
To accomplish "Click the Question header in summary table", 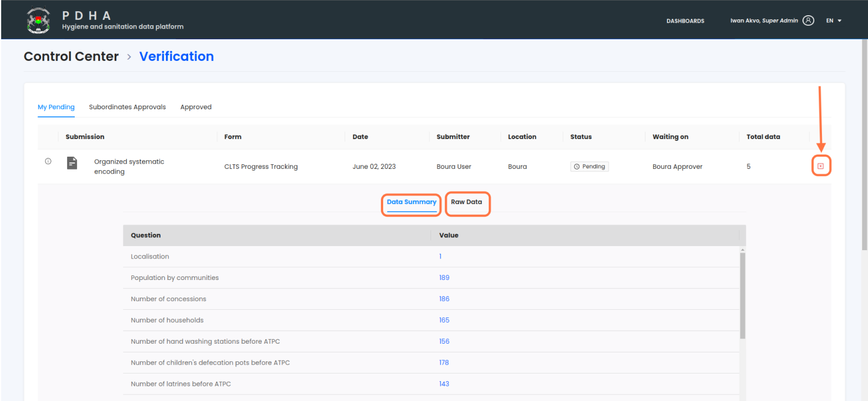I will pos(146,235).
